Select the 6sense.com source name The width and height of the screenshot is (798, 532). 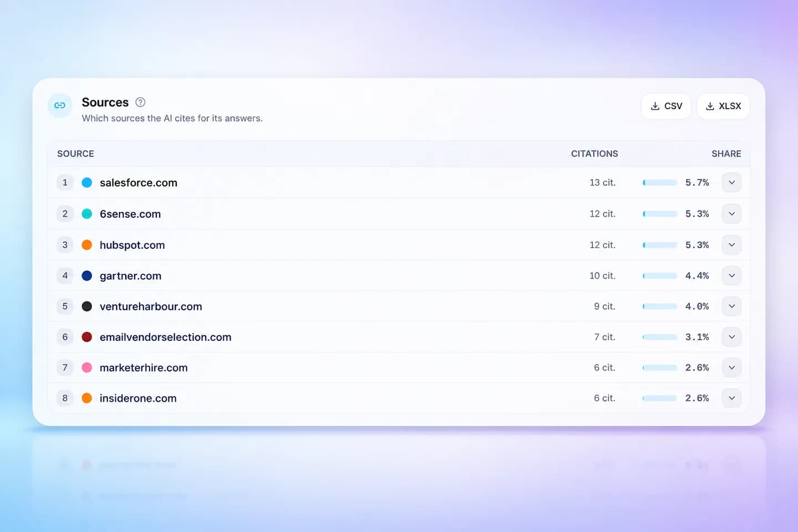coord(130,214)
